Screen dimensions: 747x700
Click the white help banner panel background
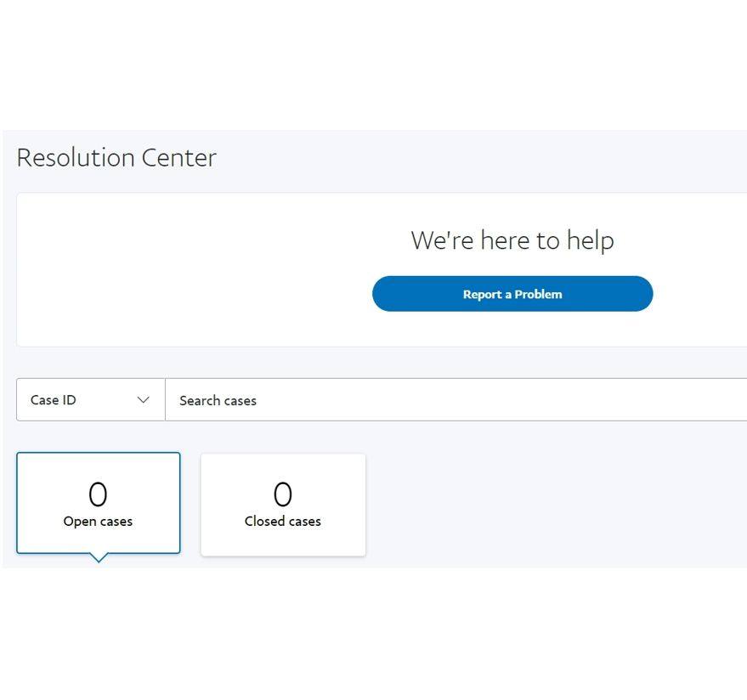click(190, 269)
